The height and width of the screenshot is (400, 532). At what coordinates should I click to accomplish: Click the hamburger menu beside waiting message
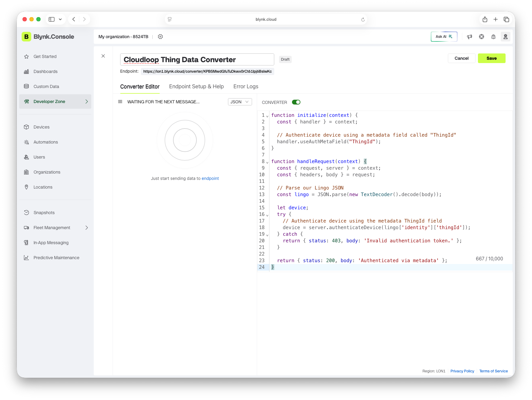pyautogui.click(x=120, y=102)
